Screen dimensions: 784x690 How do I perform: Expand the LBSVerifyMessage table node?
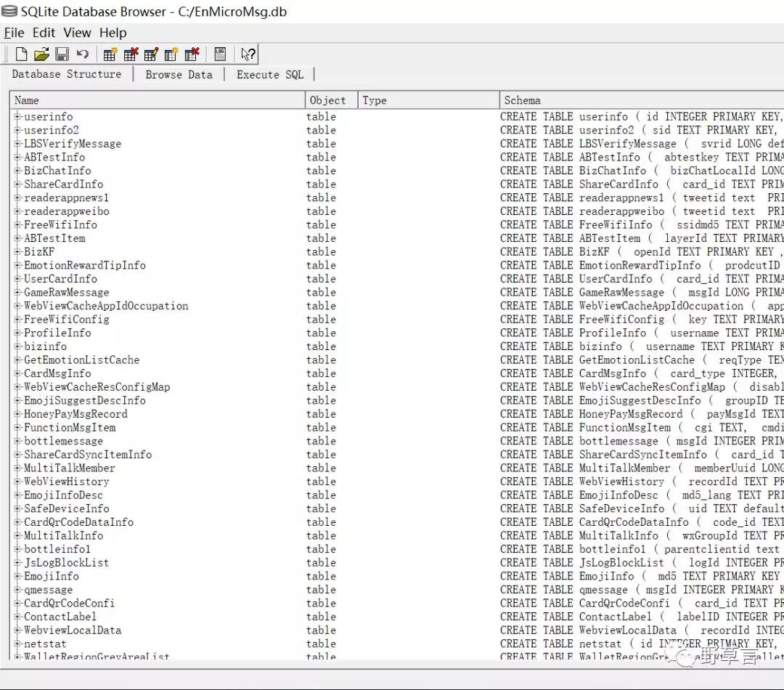17,144
